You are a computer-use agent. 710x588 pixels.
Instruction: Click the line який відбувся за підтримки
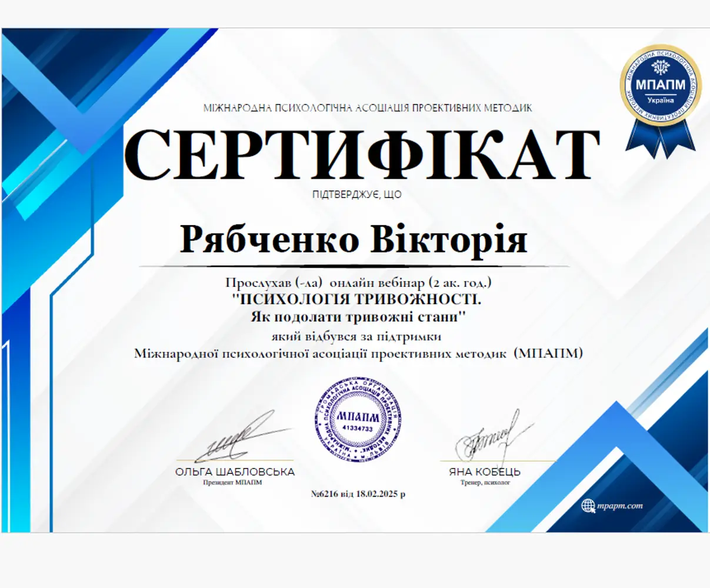tap(356, 337)
